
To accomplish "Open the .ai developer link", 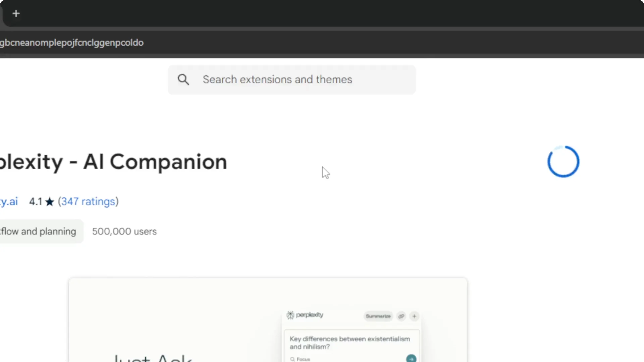I will pos(9,201).
